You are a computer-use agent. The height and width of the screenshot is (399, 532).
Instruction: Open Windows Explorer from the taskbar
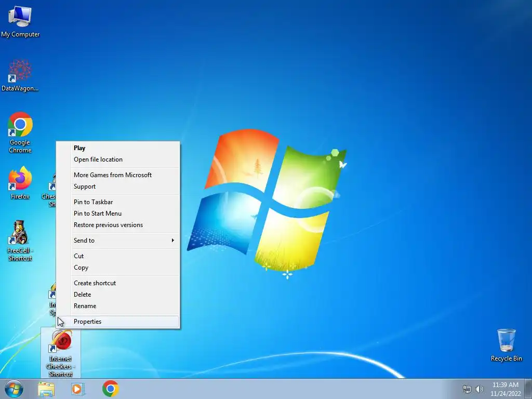point(46,389)
